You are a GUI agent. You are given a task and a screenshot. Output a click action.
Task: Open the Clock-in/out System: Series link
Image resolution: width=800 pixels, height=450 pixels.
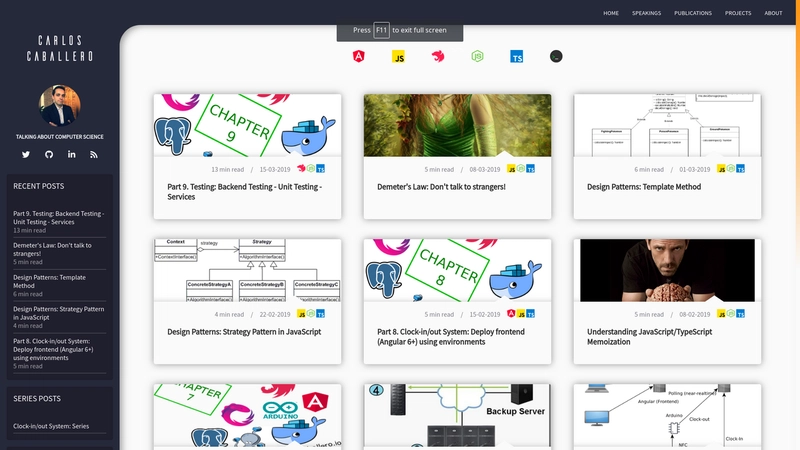point(51,426)
